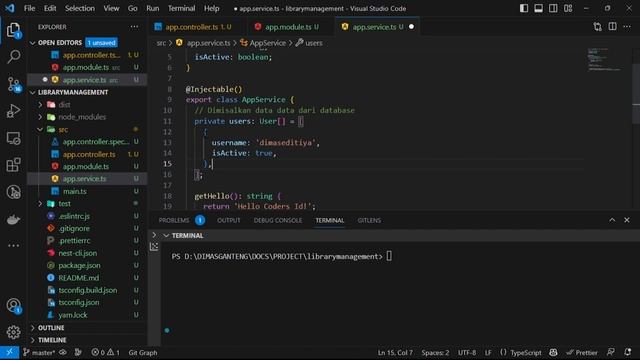Open the Manage settings gear

(x=13, y=332)
